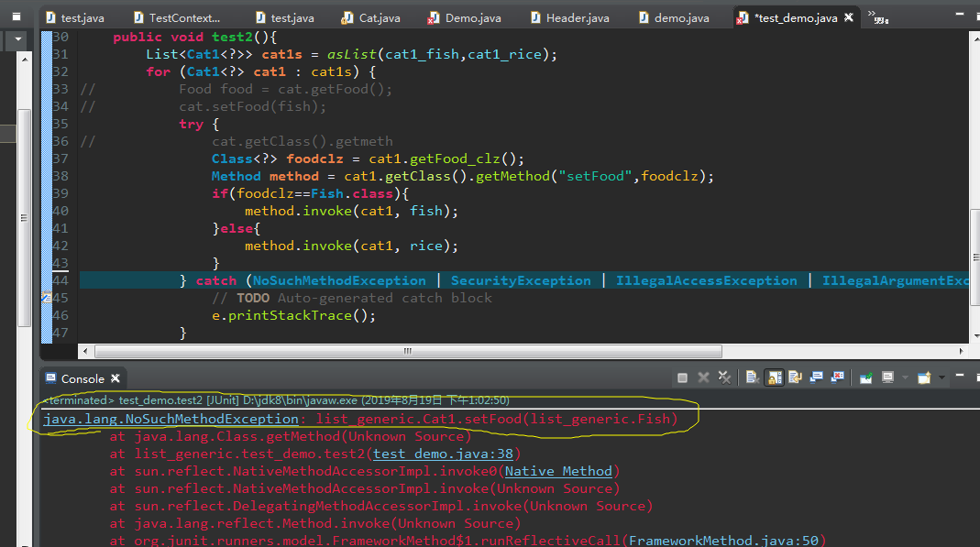Click the Display Selected Console monitor icon
Viewport: 980px width, 547px height.
click(887, 377)
